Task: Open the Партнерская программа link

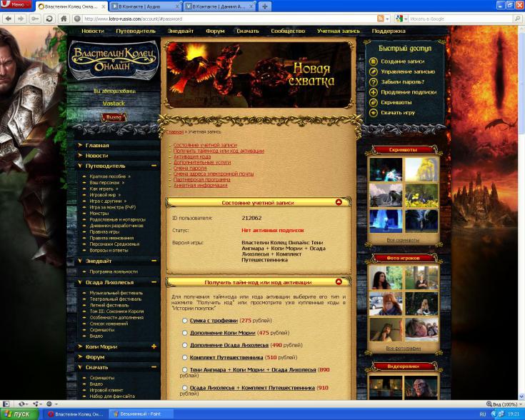Action: tap(201, 179)
